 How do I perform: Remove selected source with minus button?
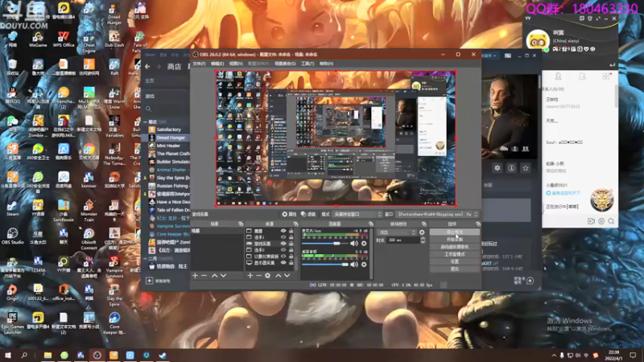click(258, 275)
